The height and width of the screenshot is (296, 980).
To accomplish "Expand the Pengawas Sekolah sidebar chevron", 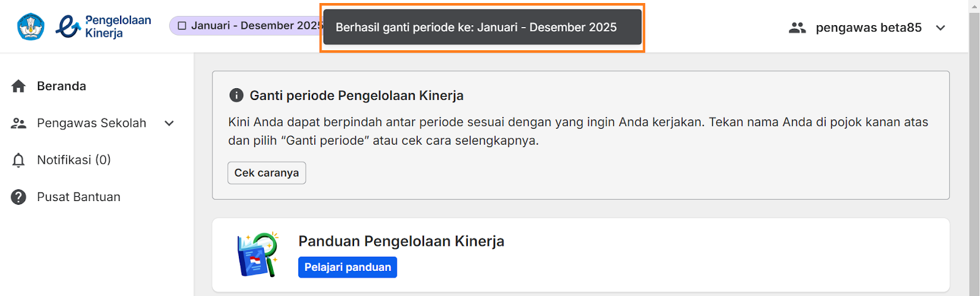I will tap(170, 123).
